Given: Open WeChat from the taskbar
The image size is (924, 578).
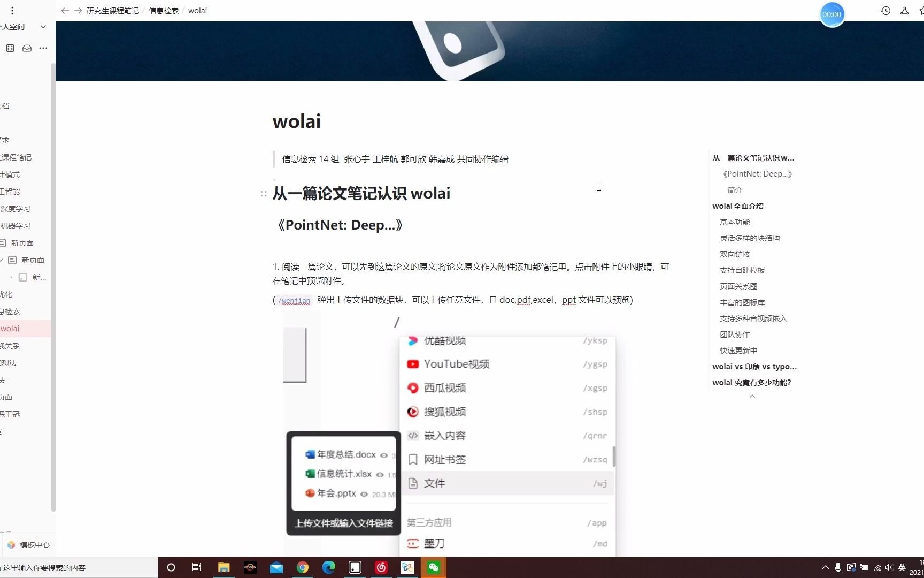Looking at the screenshot, I should [x=434, y=567].
